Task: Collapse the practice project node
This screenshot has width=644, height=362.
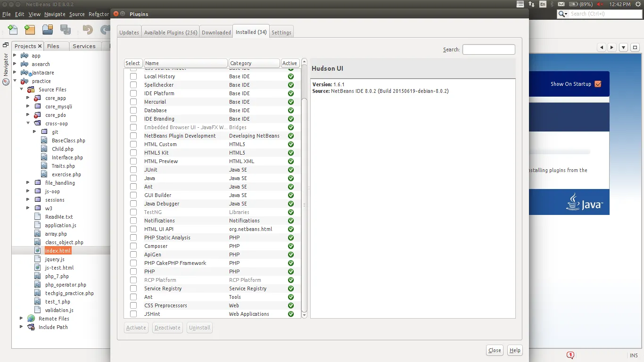Action: 15,81
